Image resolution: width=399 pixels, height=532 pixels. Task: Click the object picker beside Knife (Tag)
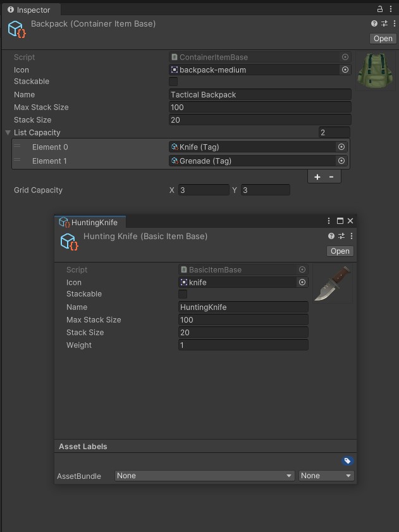pos(341,146)
